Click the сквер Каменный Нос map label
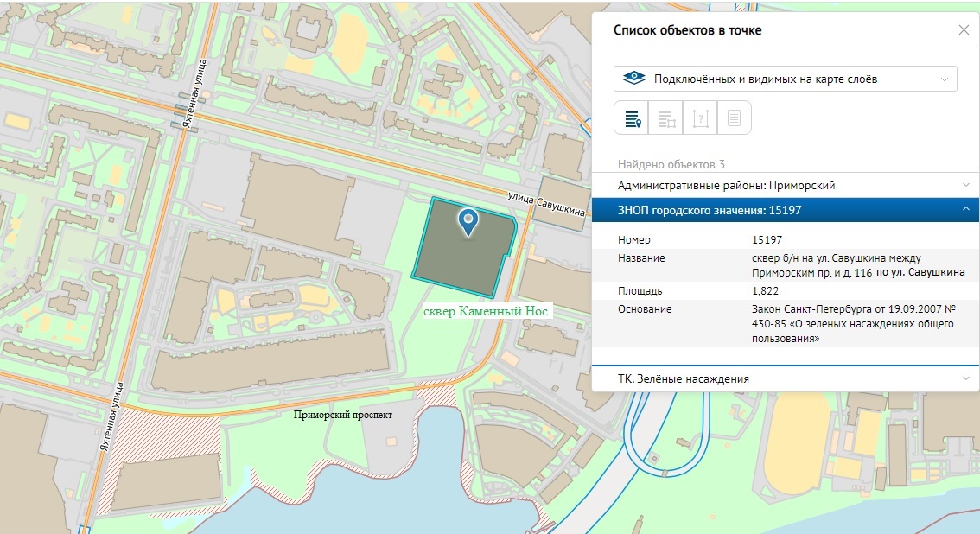 click(486, 311)
